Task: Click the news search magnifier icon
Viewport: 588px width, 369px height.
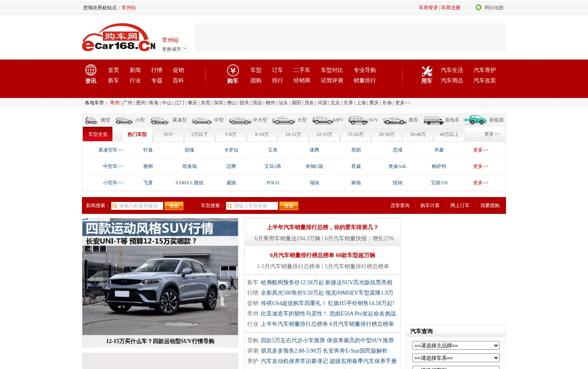Action: tap(115, 206)
